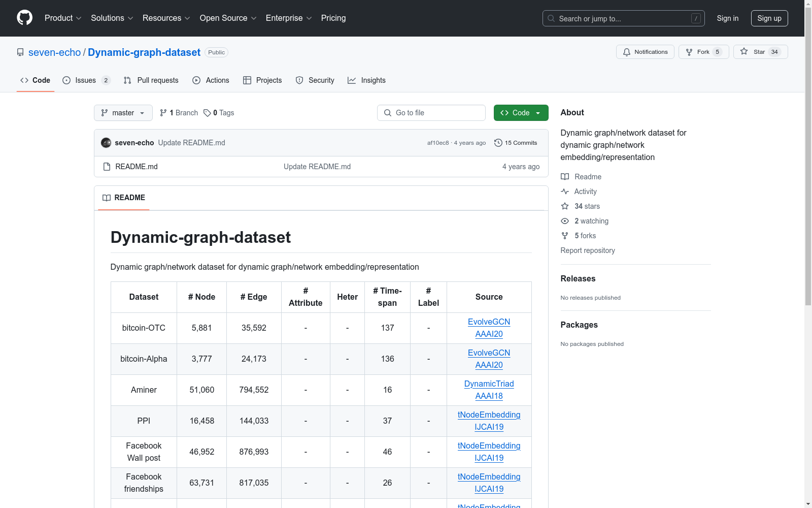
Task: Open tNodeEmbedding IJCAI19 link for PPI
Action: [x=489, y=421]
